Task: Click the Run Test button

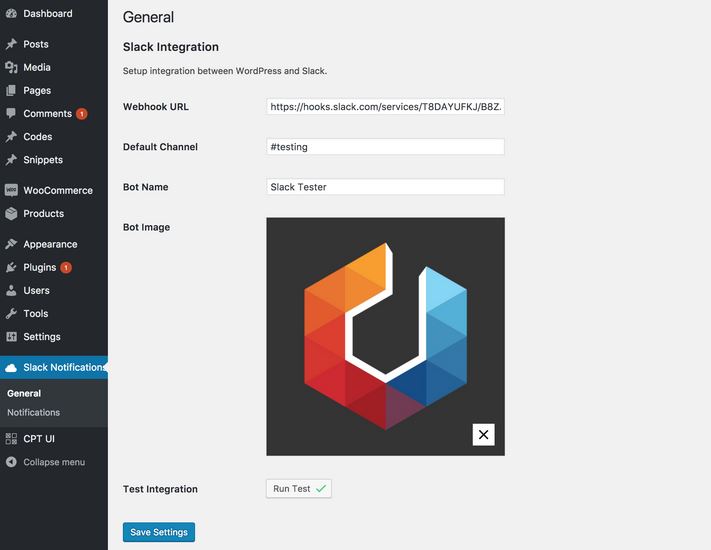Action: 299,489
